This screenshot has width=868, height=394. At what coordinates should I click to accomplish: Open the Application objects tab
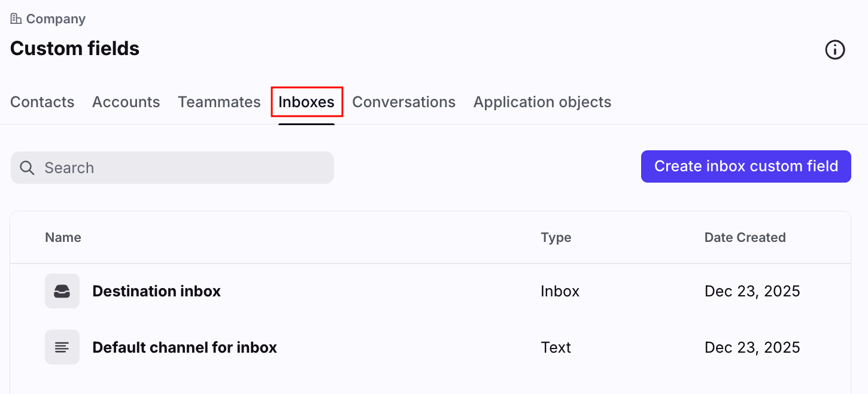(542, 102)
